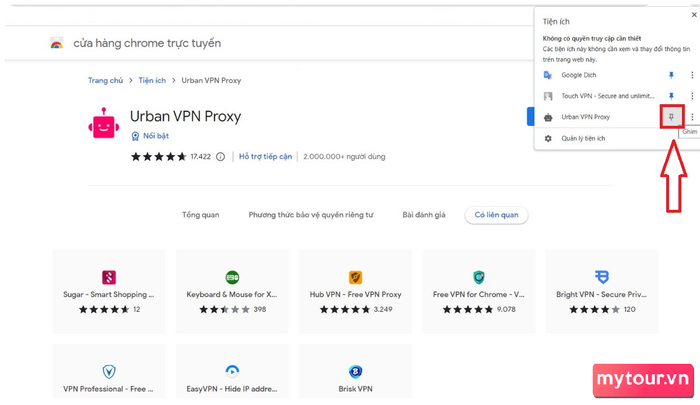
Task: Click Google Dịch extension icon in popup
Action: (548, 75)
